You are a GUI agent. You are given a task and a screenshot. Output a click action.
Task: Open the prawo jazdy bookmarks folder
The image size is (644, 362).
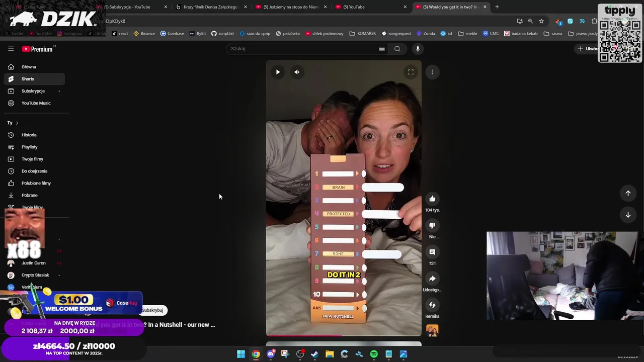point(583,34)
